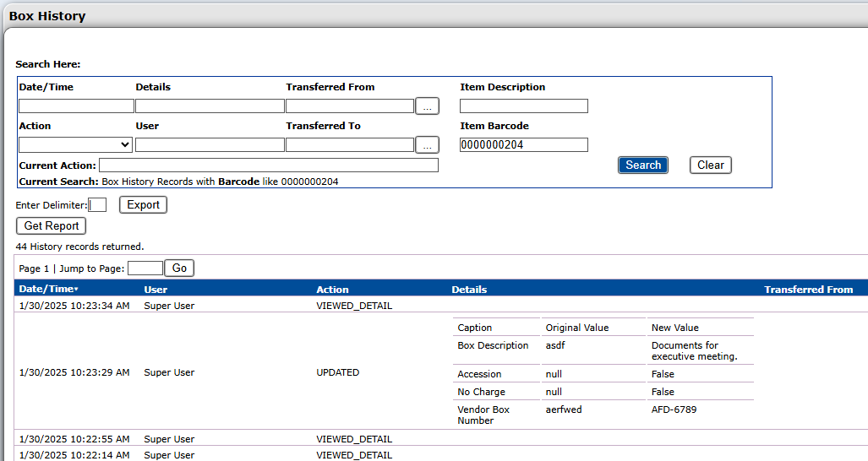Open the Action dropdown

click(x=75, y=145)
